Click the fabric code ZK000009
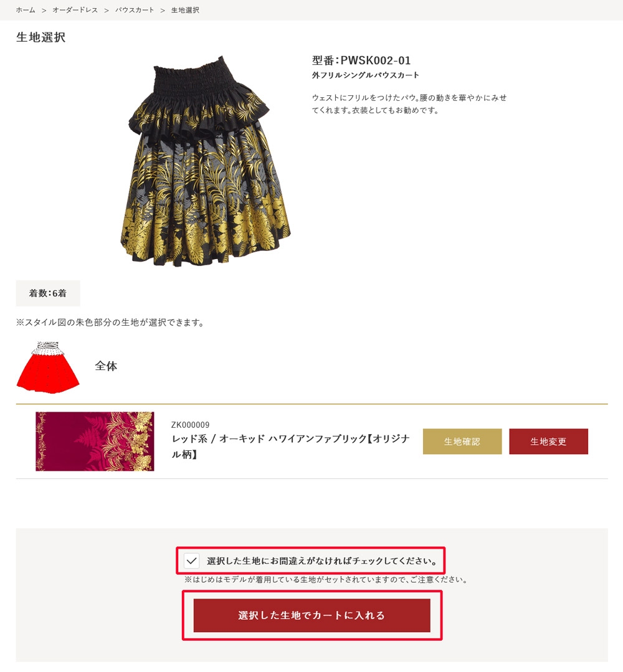This screenshot has width=623, height=672. pos(191,425)
